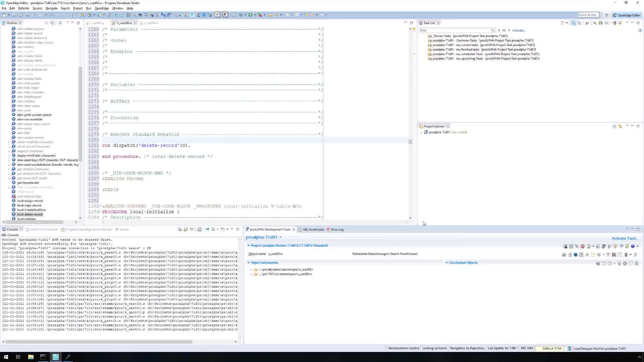Select local-delete-record in Outline
Image resolution: width=644 pixels, height=362 pixels.
[30, 215]
